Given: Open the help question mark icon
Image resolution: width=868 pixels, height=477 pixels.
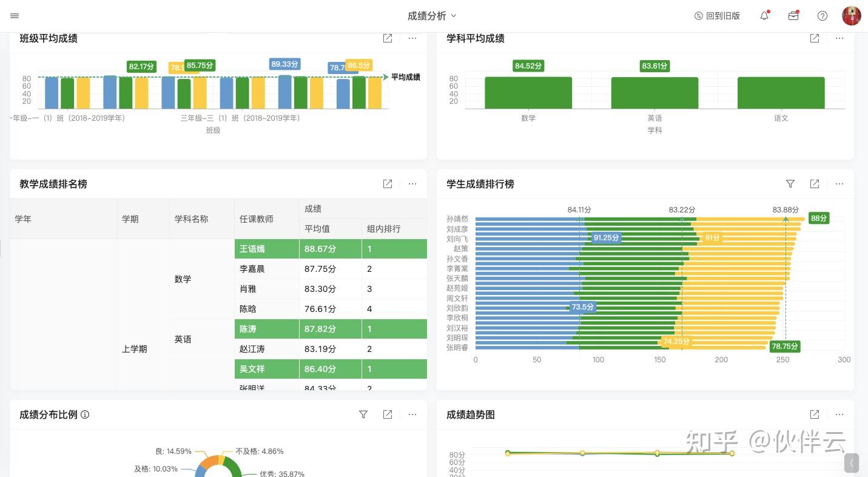Looking at the screenshot, I should coord(823,16).
